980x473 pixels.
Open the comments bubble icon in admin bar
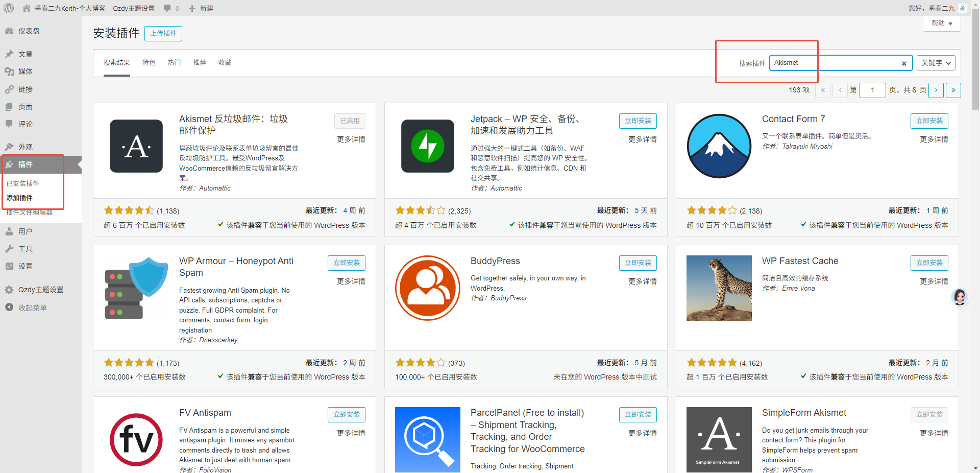(167, 8)
